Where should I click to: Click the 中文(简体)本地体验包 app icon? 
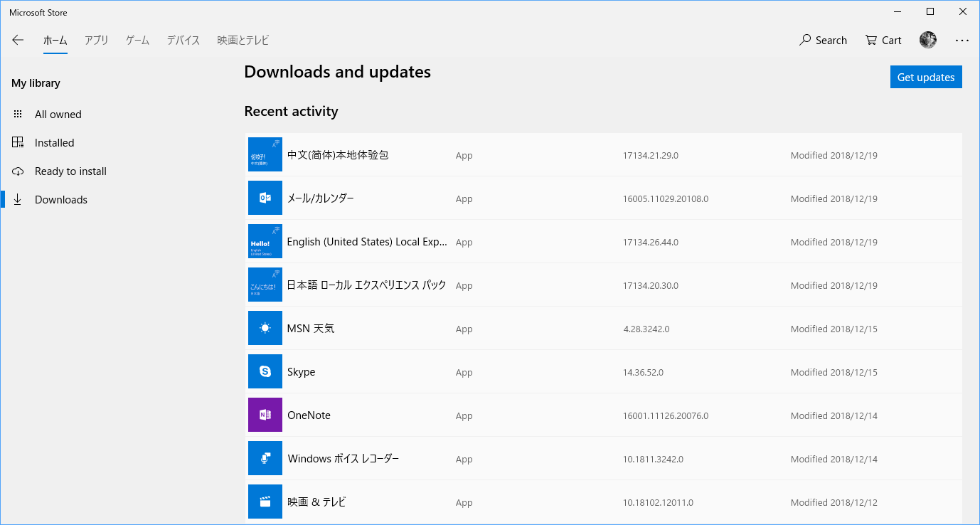pyautogui.click(x=265, y=154)
